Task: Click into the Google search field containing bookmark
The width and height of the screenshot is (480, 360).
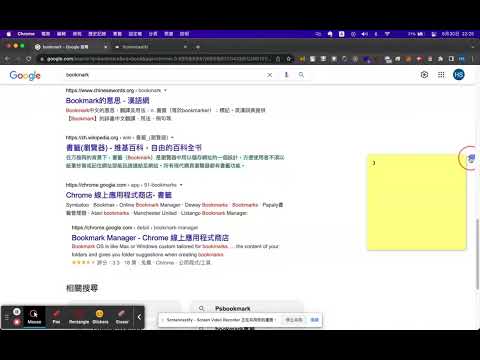Action: click(x=163, y=75)
